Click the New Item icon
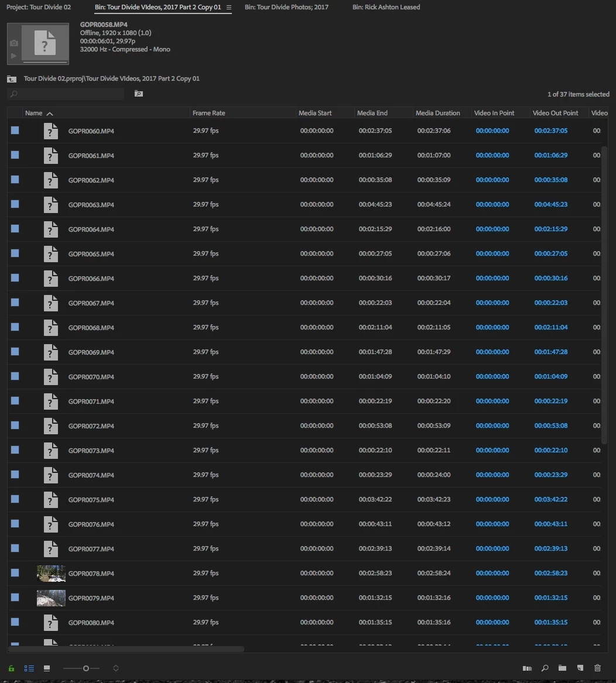 pos(580,668)
